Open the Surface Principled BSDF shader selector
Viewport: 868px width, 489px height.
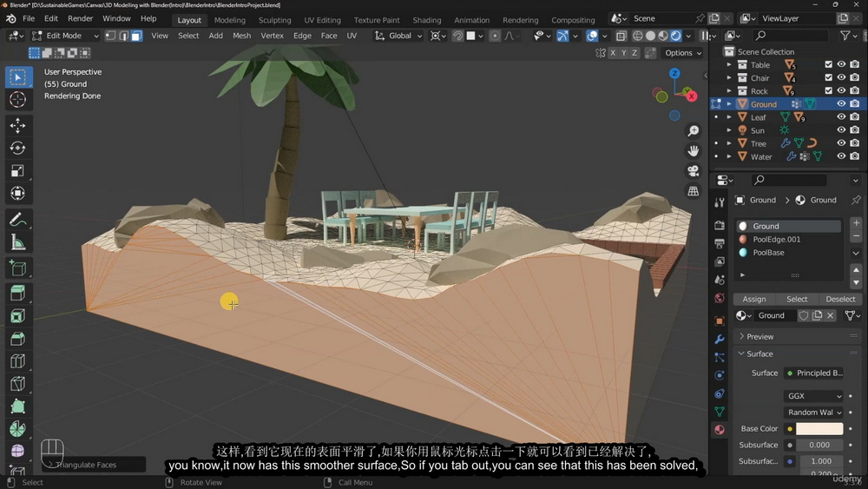click(814, 373)
